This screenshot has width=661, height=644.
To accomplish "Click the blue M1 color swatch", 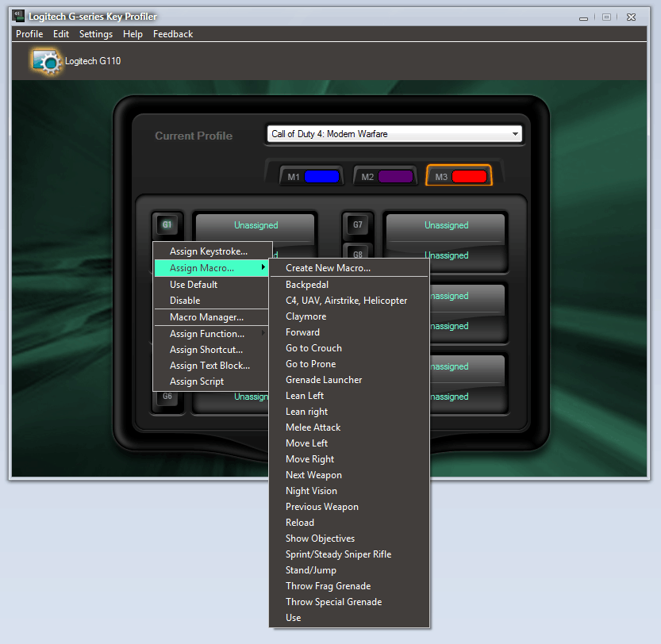I will 321,177.
